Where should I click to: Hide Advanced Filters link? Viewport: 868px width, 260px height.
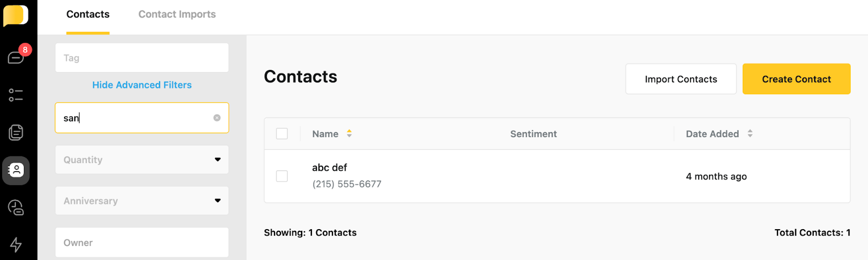coord(142,85)
